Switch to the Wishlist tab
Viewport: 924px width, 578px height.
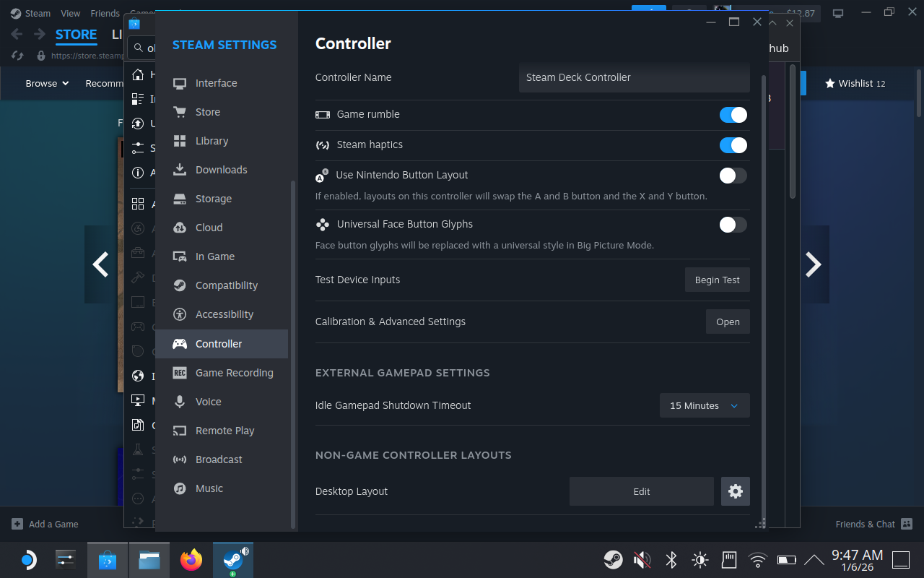[x=855, y=83]
